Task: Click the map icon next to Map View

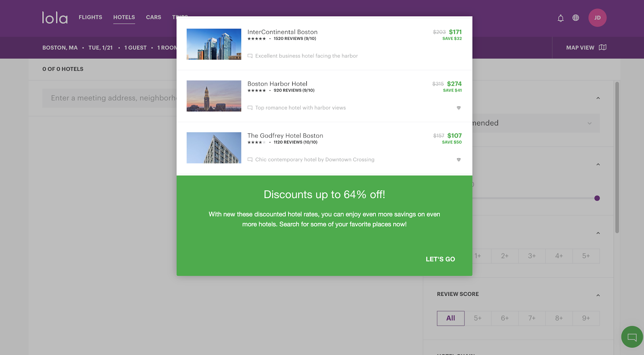Action: click(603, 47)
